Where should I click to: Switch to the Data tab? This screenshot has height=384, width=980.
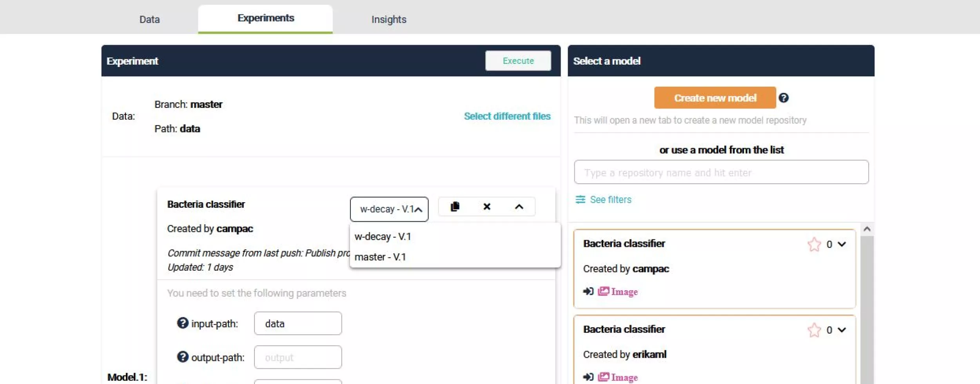149,20
